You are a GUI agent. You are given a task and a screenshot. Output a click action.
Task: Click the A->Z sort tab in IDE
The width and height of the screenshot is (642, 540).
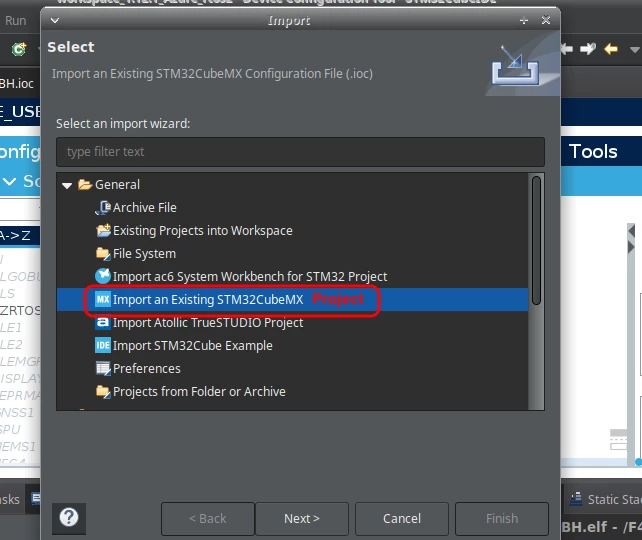[x=16, y=235]
